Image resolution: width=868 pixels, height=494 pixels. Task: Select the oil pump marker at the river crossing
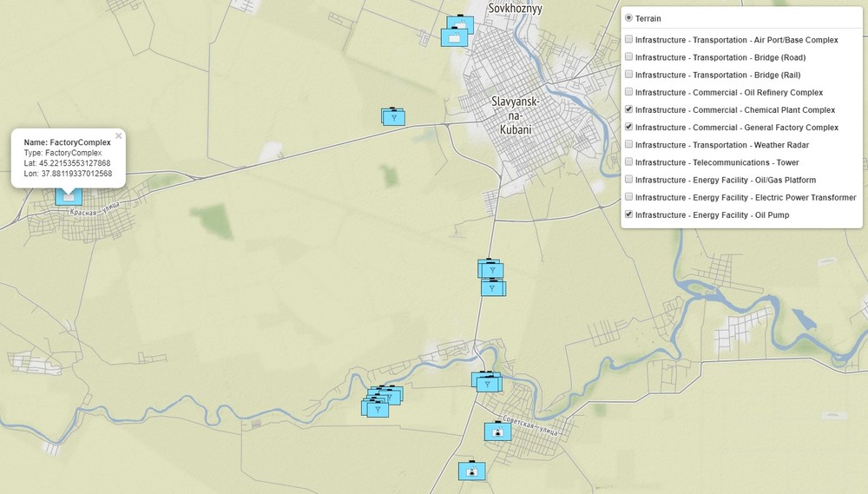[487, 383]
